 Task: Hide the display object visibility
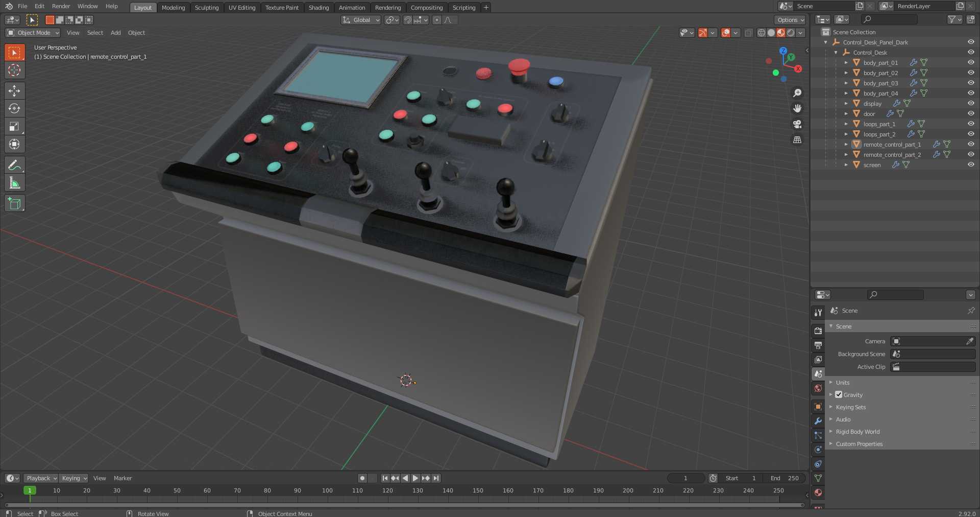tap(971, 103)
